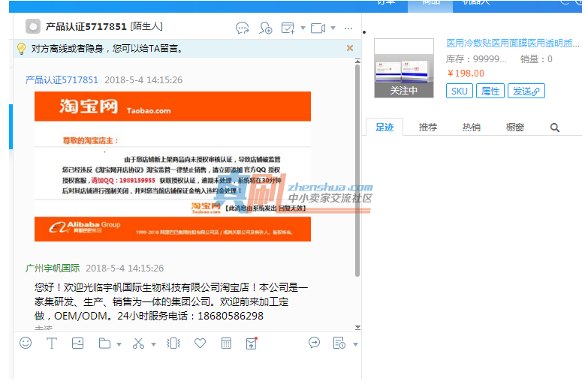This screenshot has height=384, width=588.
Task: Expand the folder icon dropdown arrow
Action: (x=119, y=344)
